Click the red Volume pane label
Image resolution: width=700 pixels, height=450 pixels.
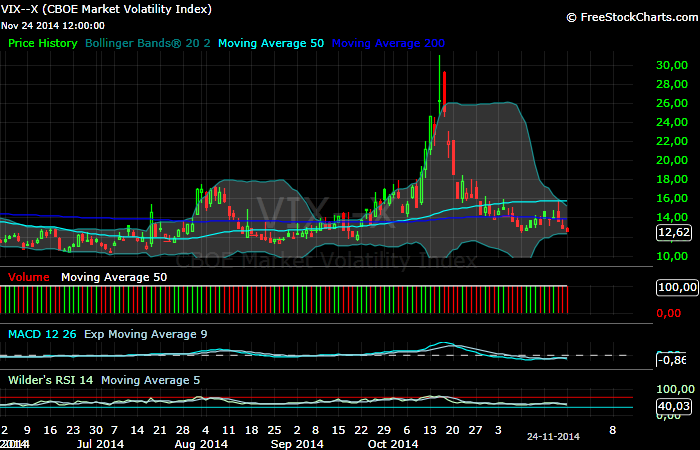(x=29, y=277)
